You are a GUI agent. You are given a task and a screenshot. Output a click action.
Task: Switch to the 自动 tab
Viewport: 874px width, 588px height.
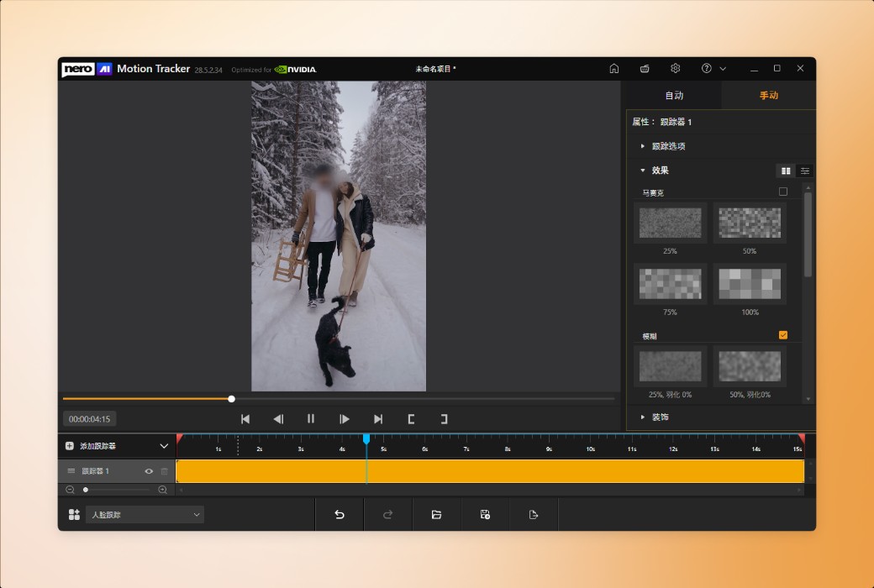point(674,96)
